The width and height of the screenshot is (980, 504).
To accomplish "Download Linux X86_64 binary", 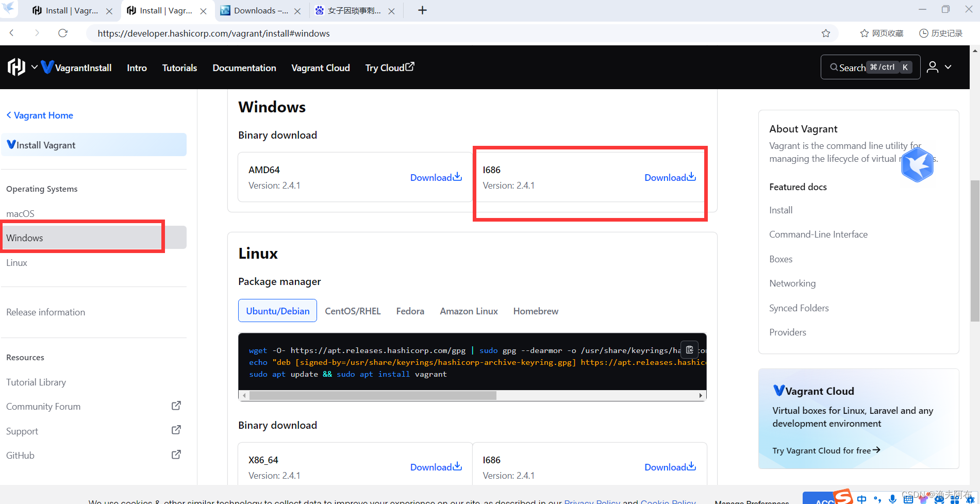I will coord(436,467).
